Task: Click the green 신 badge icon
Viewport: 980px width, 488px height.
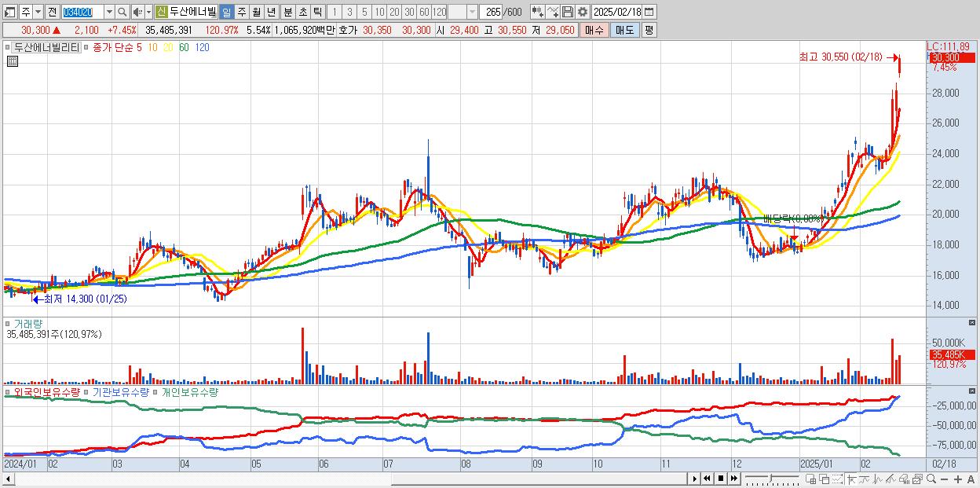Action: (161, 12)
